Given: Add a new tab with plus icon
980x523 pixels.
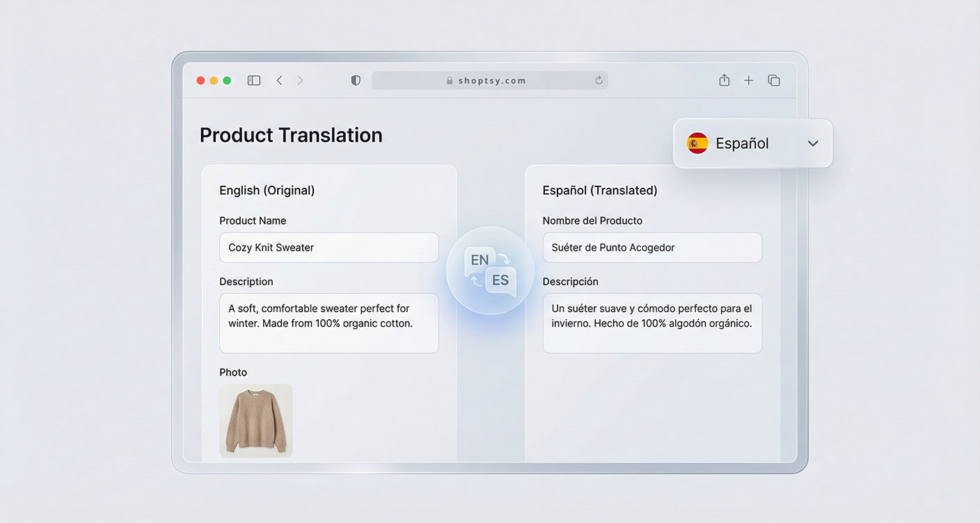Looking at the screenshot, I should point(748,81).
